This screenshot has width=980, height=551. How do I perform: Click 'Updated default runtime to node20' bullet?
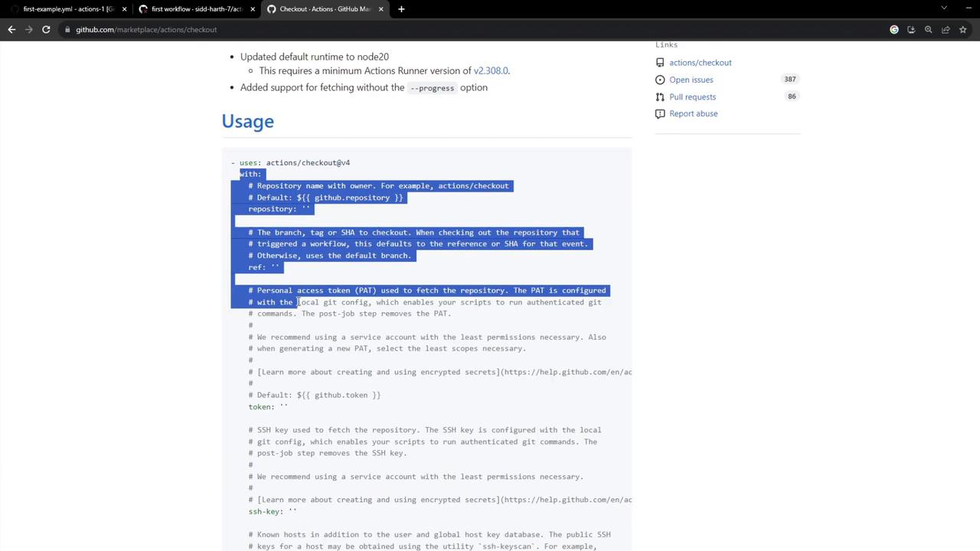pyautogui.click(x=315, y=57)
